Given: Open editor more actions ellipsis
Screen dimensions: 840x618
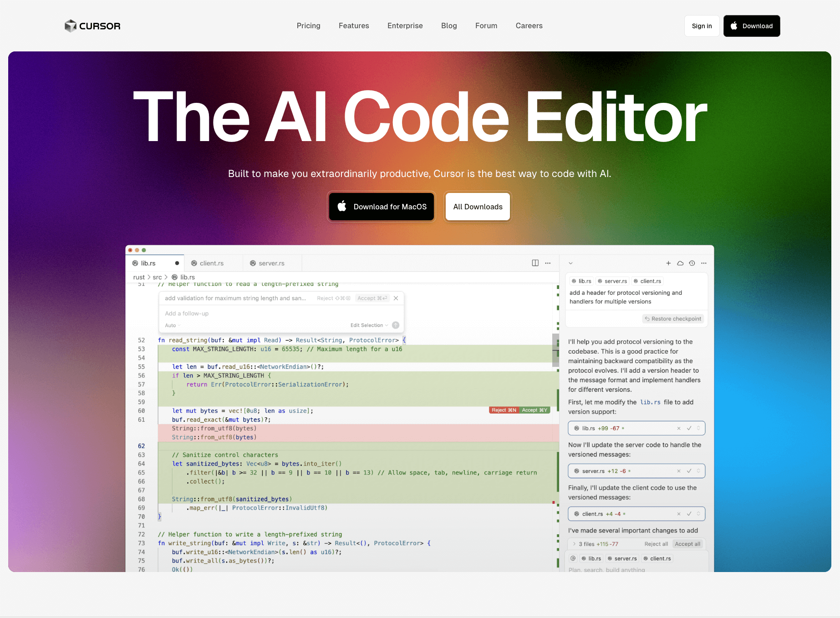Looking at the screenshot, I should pos(548,263).
